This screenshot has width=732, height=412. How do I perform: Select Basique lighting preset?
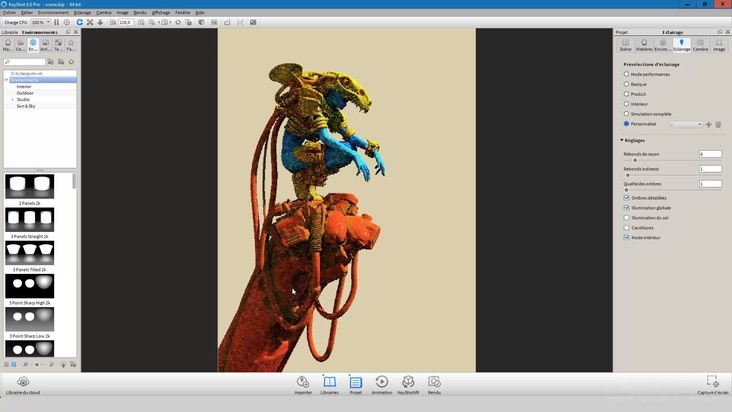(626, 84)
